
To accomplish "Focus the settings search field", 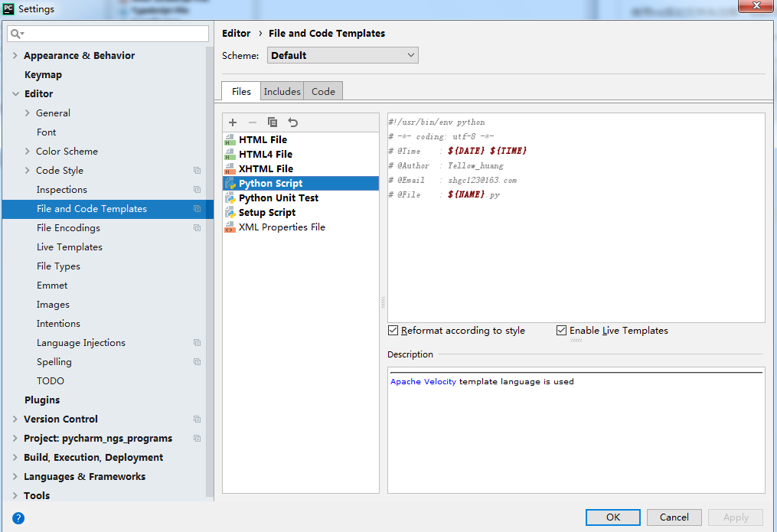I will (108, 34).
